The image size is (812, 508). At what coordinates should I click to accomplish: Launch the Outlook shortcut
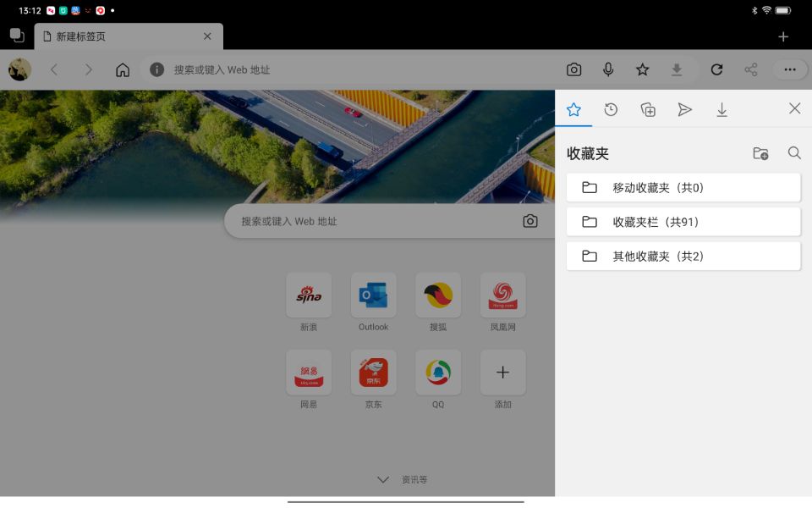point(373,296)
